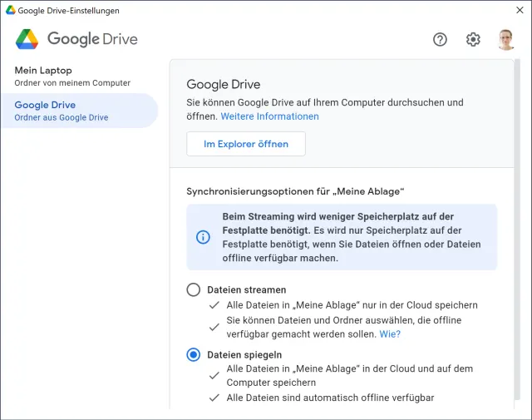Select the "Dateien streamen" radio button
Image resolution: width=532 pixels, height=420 pixels.
tap(194, 290)
